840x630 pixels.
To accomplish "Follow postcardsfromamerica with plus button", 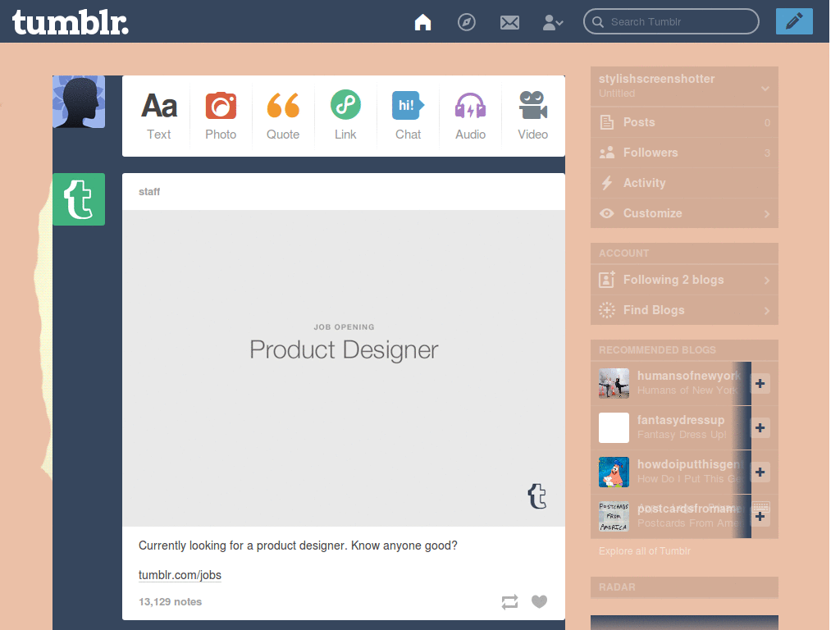I will (x=760, y=517).
